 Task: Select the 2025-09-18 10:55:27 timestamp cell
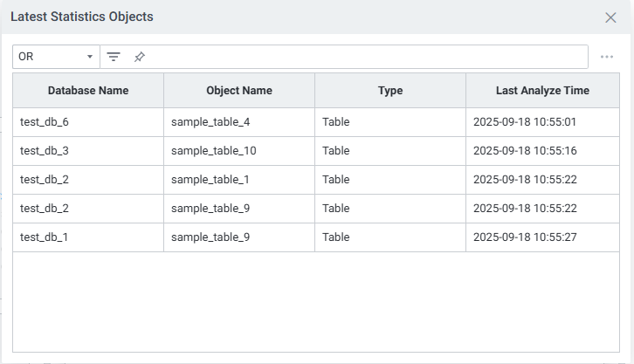coord(525,237)
